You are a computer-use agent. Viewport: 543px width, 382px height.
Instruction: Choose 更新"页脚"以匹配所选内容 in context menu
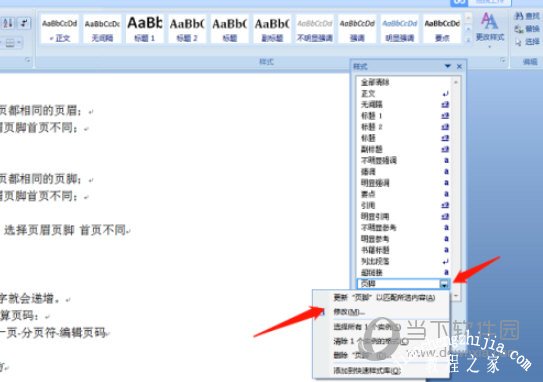tap(381, 297)
